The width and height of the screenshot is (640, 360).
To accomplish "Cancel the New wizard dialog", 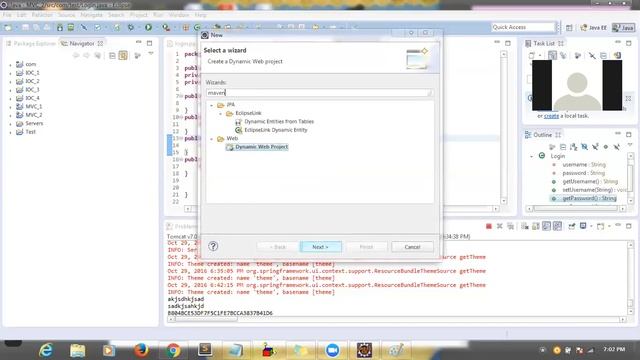I will (412, 247).
